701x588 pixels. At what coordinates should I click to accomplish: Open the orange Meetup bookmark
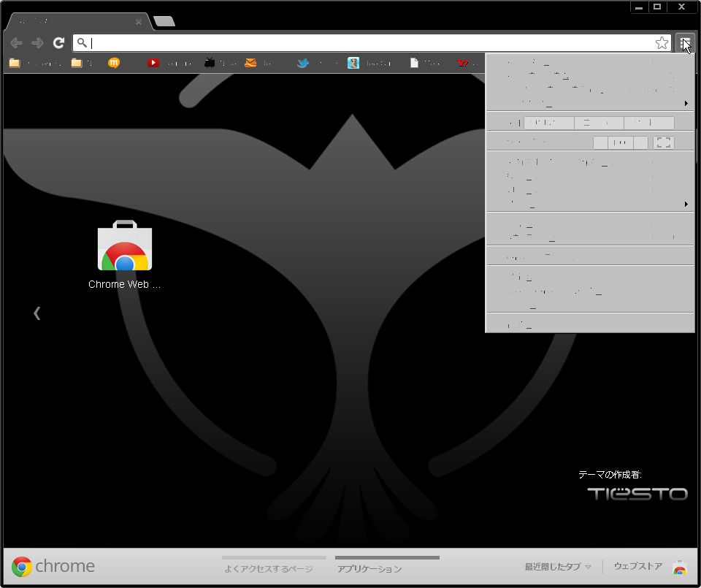[x=114, y=63]
